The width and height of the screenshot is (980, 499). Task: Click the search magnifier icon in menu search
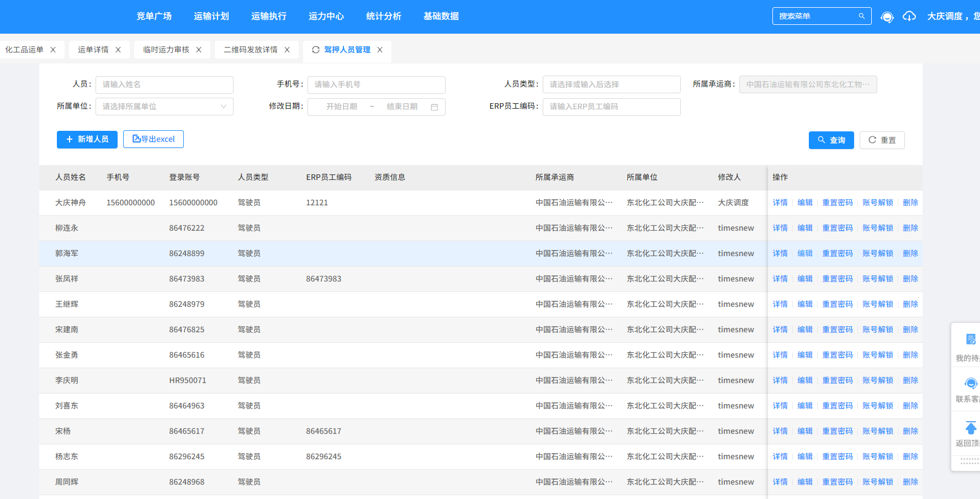pos(861,16)
